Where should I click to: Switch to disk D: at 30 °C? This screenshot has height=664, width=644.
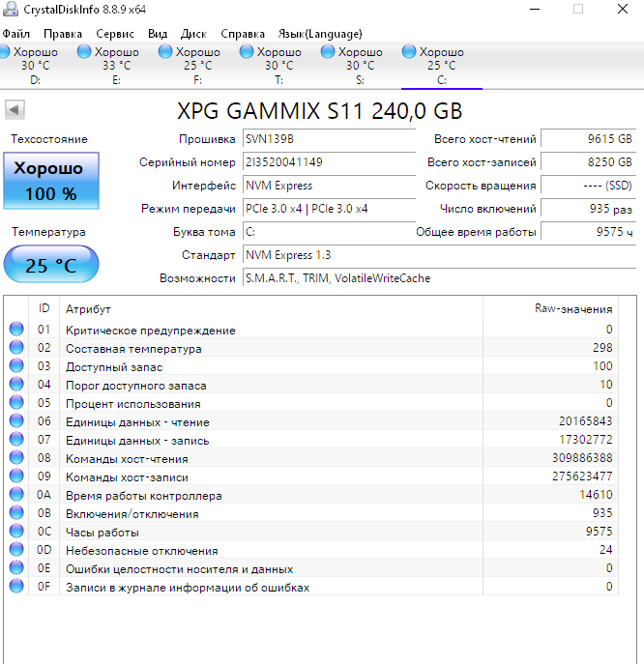click(x=36, y=66)
